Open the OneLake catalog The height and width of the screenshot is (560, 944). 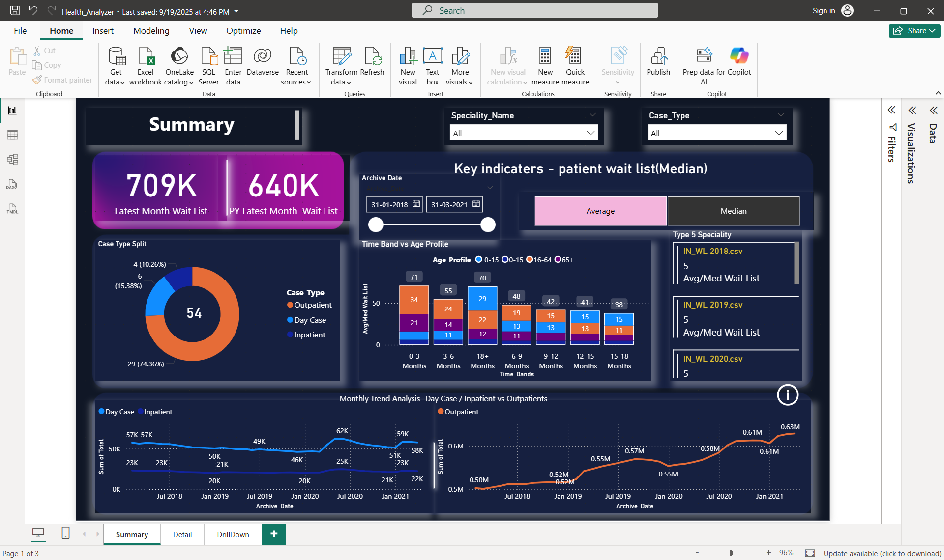point(179,66)
